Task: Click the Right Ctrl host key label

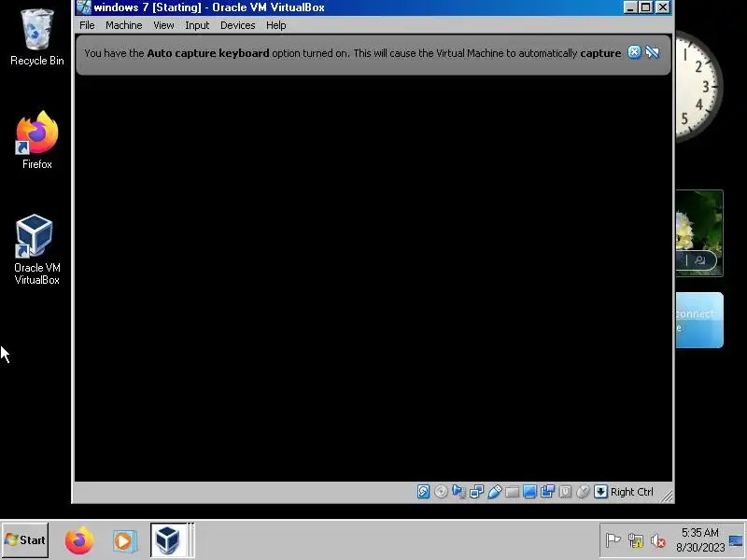Action: coord(632,492)
